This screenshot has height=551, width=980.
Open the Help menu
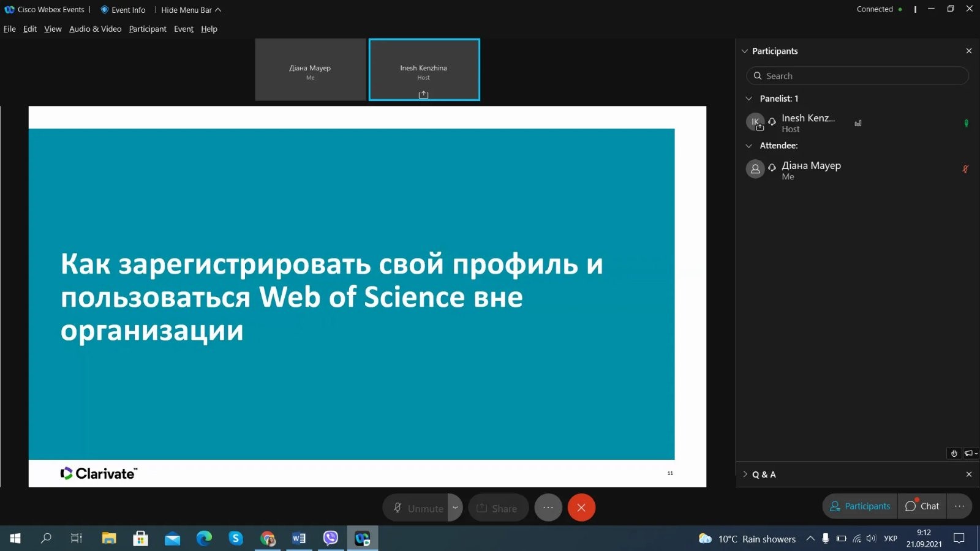pyautogui.click(x=209, y=29)
